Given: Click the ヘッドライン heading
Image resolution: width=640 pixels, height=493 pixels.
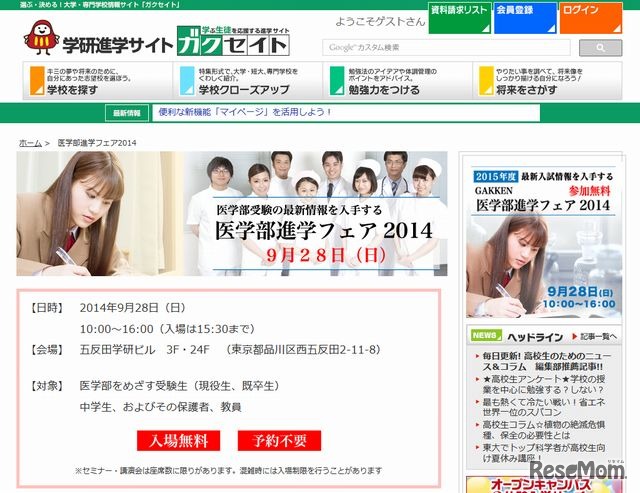Looking at the screenshot, I should click(535, 337).
